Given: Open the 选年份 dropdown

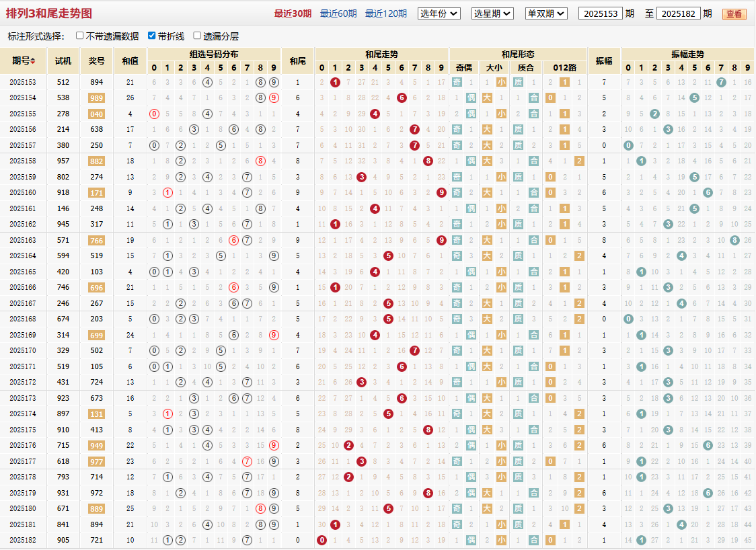Looking at the screenshot, I should coord(439,13).
